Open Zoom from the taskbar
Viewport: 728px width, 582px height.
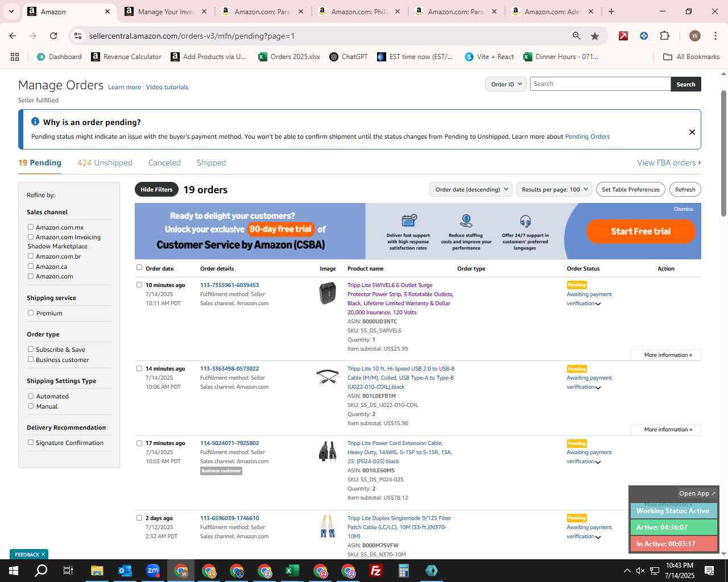click(x=153, y=571)
